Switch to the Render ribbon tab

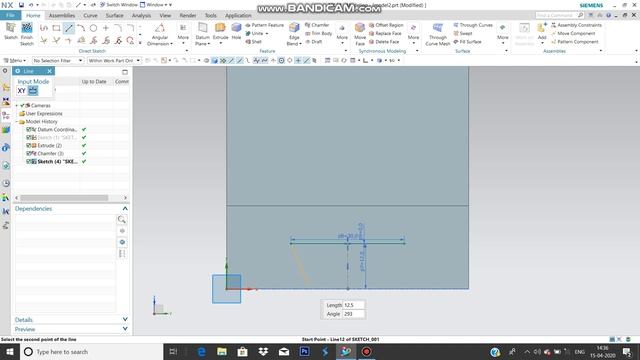[188, 16]
